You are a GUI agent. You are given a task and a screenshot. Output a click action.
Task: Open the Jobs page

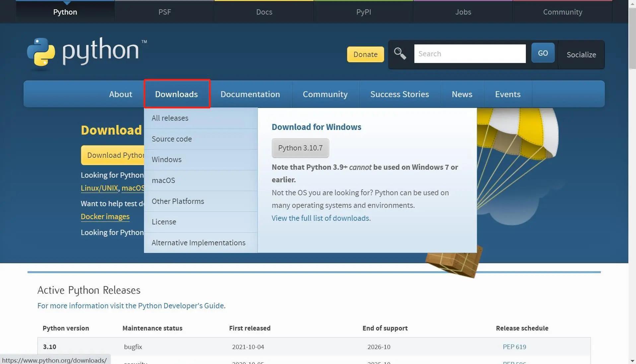coord(463,12)
